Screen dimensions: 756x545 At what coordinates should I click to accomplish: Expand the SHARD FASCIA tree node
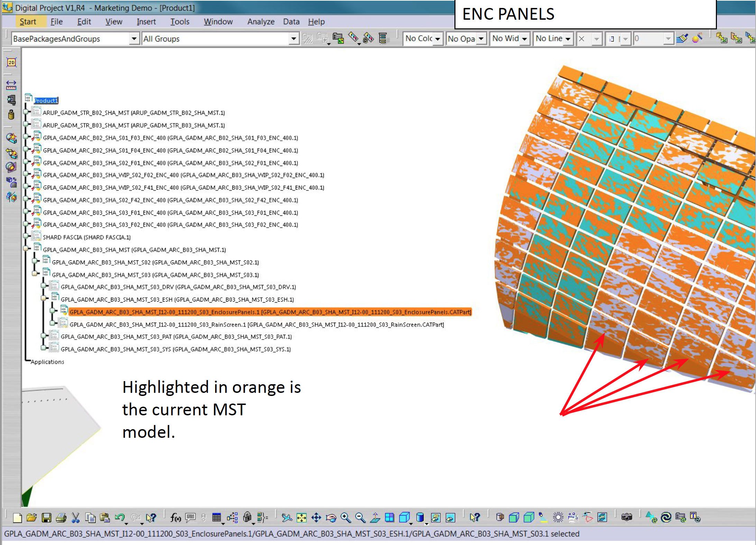click(x=26, y=236)
